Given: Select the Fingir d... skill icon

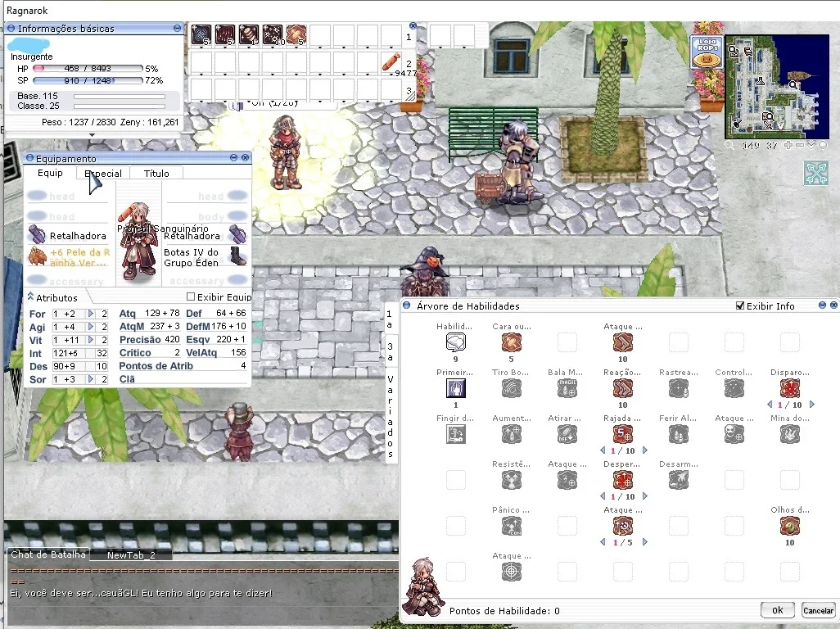Looking at the screenshot, I should 456,434.
